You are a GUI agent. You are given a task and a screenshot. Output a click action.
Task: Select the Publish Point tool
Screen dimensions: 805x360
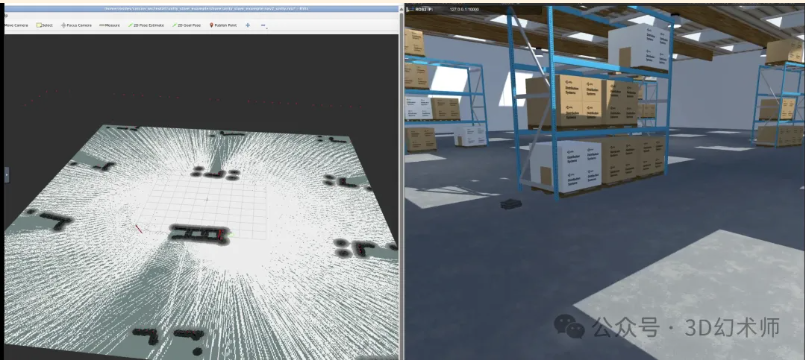tap(223, 25)
